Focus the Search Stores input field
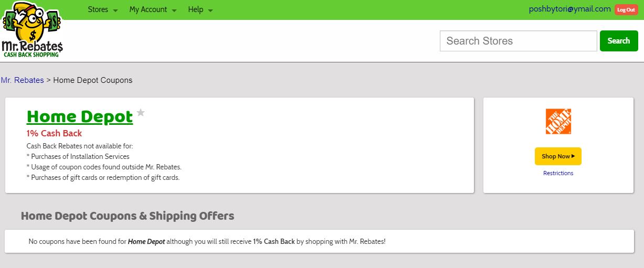The image size is (644, 268). pyautogui.click(x=518, y=41)
